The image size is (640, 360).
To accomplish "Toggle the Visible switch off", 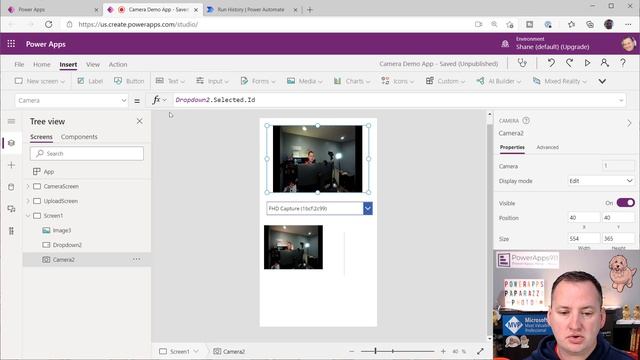I will click(x=625, y=202).
